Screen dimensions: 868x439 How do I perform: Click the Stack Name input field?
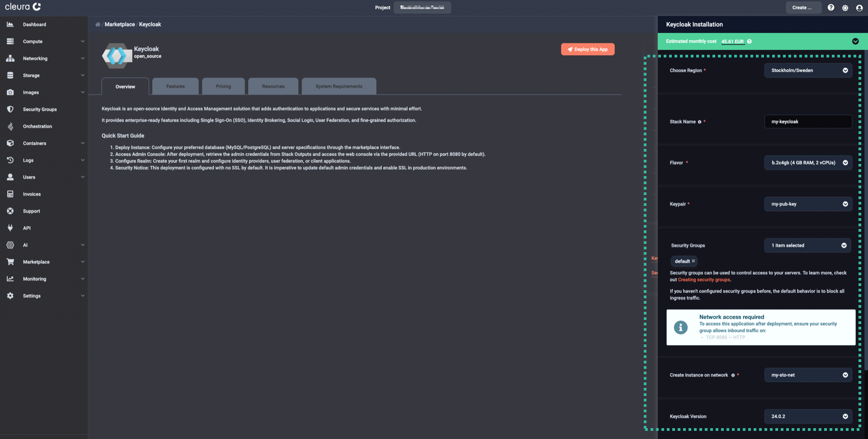(x=808, y=121)
